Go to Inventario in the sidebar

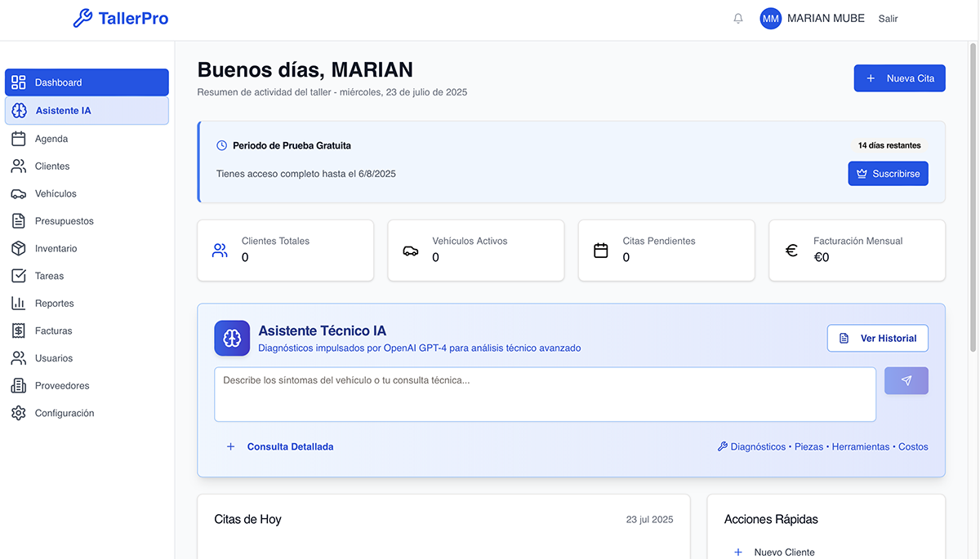click(56, 248)
